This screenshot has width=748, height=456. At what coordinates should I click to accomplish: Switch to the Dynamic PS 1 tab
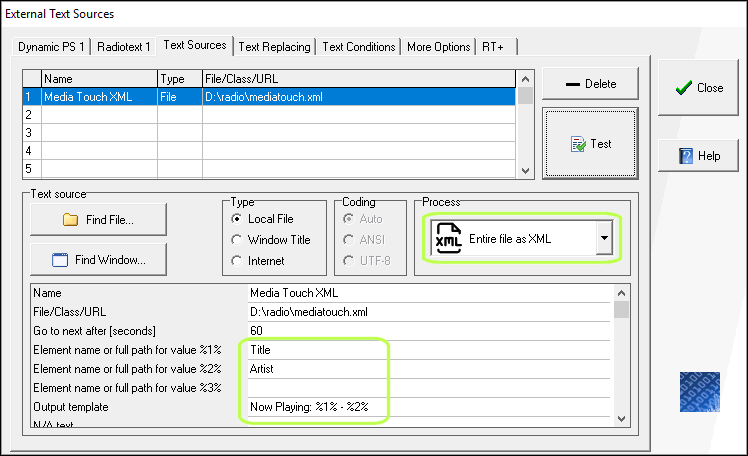52,47
